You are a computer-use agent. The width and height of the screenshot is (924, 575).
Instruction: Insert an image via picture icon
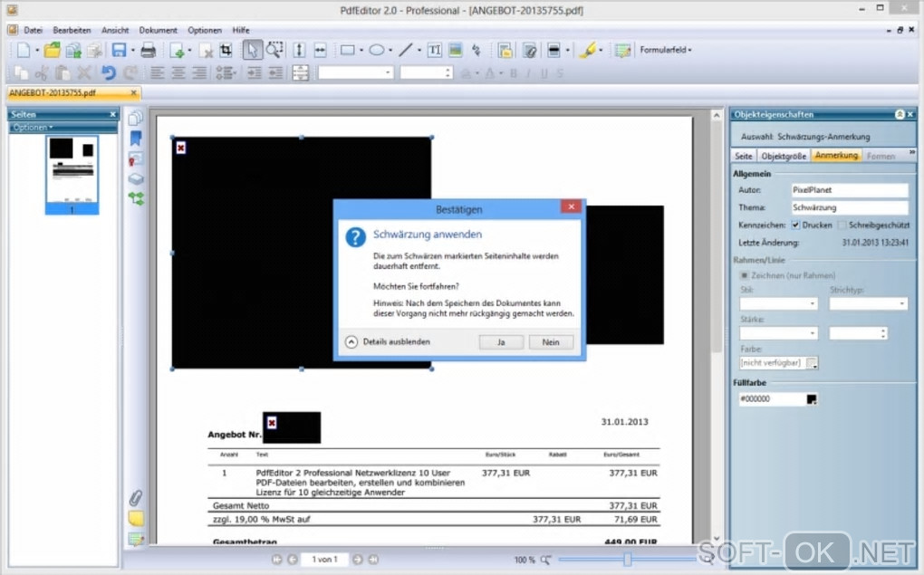[x=456, y=50]
